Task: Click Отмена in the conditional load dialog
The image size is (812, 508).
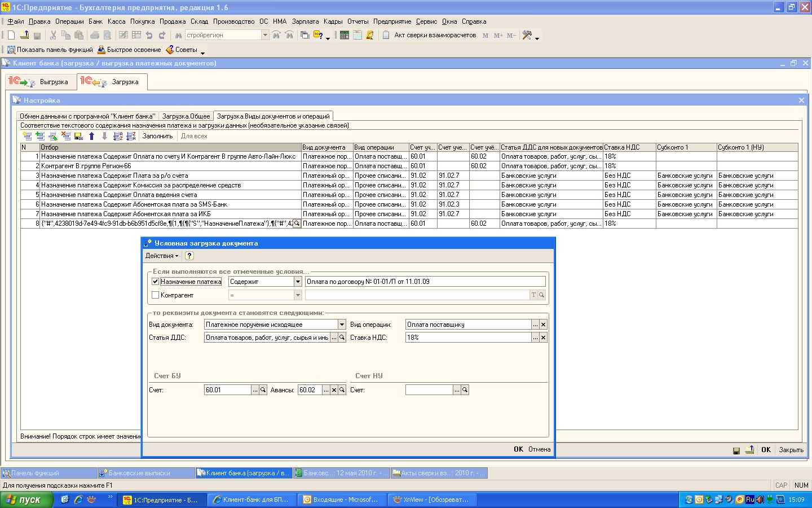Action: (x=539, y=449)
